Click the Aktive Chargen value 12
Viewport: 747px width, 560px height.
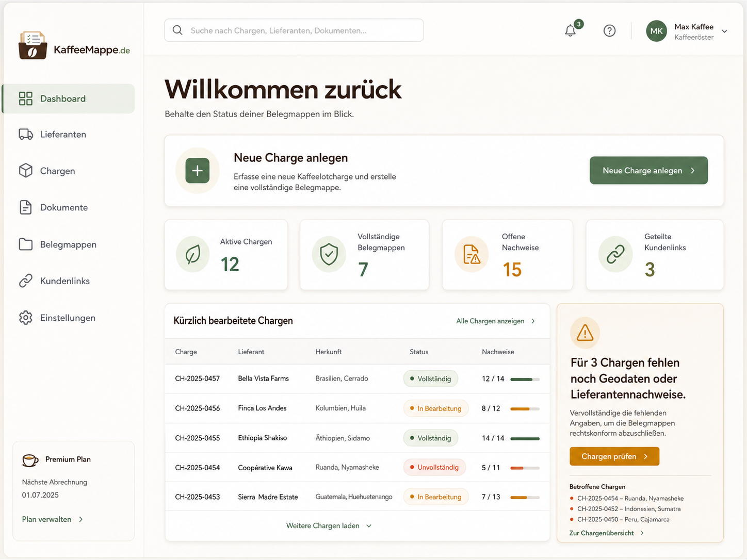pyautogui.click(x=230, y=265)
